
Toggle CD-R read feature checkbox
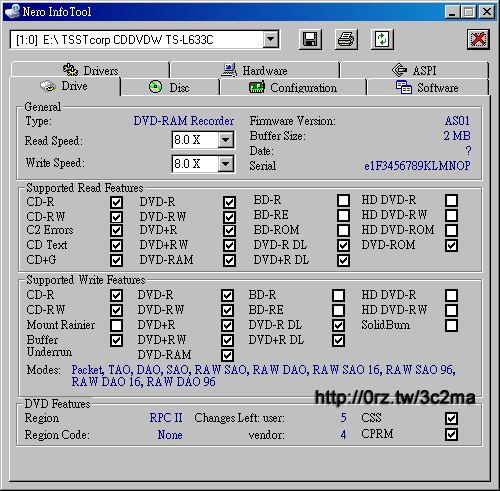click(x=116, y=202)
